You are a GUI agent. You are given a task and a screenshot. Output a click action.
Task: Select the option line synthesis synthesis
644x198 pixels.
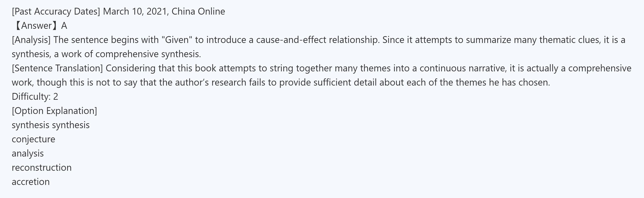(x=50, y=125)
